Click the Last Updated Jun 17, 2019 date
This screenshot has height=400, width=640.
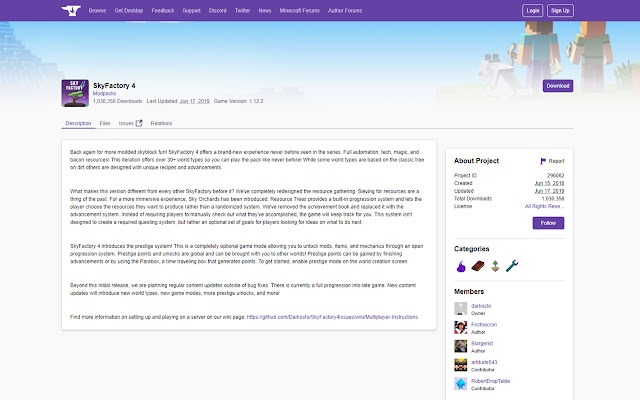pyautogui.click(x=194, y=101)
